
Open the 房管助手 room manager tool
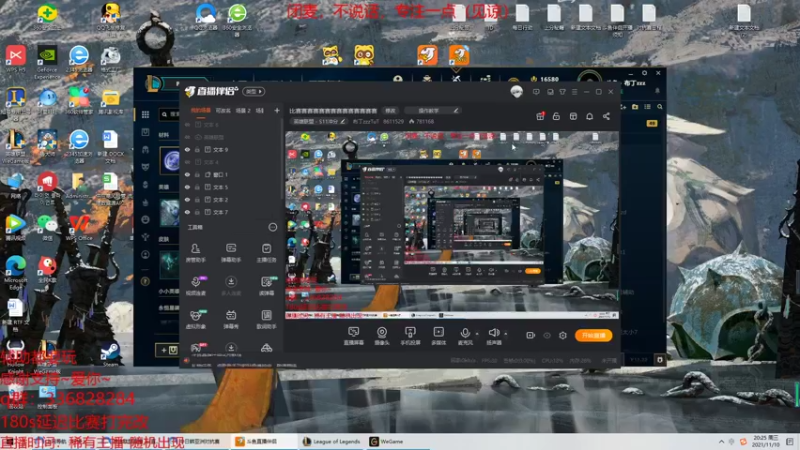(195, 253)
